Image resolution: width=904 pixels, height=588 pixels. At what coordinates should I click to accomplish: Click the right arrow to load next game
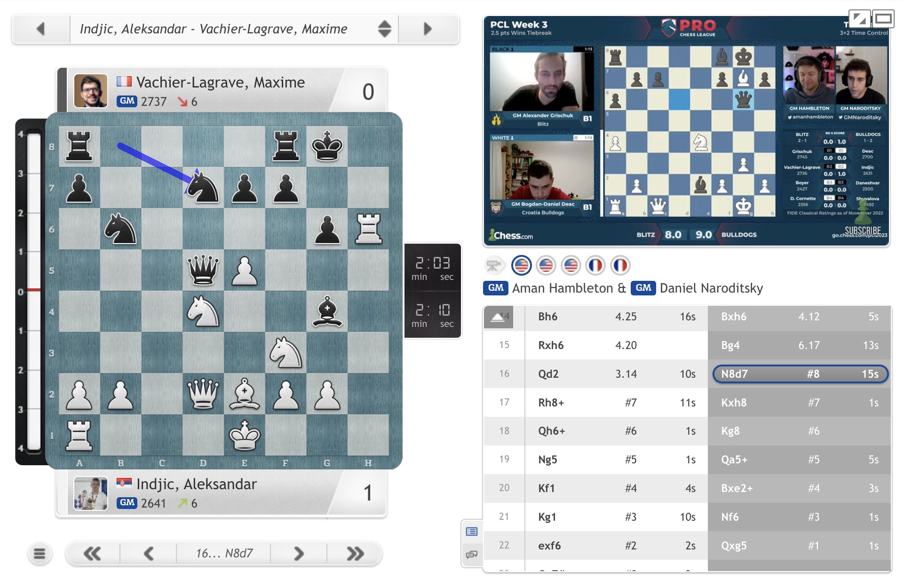click(427, 29)
